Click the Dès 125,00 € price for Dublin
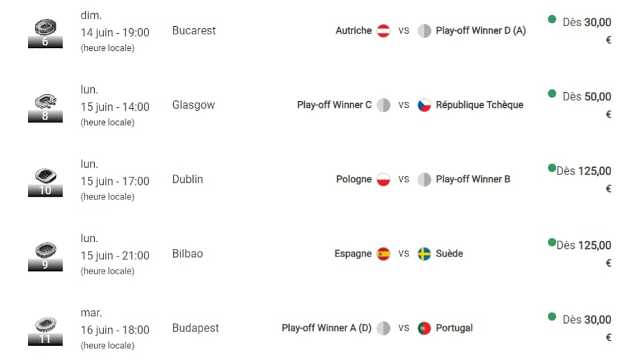The image size is (644, 363). [x=584, y=179]
